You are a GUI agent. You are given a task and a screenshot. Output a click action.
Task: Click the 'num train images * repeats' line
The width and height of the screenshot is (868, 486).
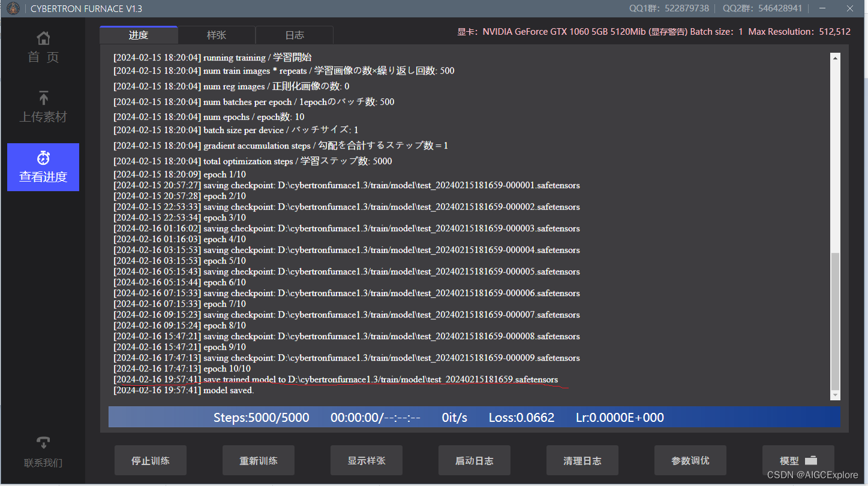284,71
